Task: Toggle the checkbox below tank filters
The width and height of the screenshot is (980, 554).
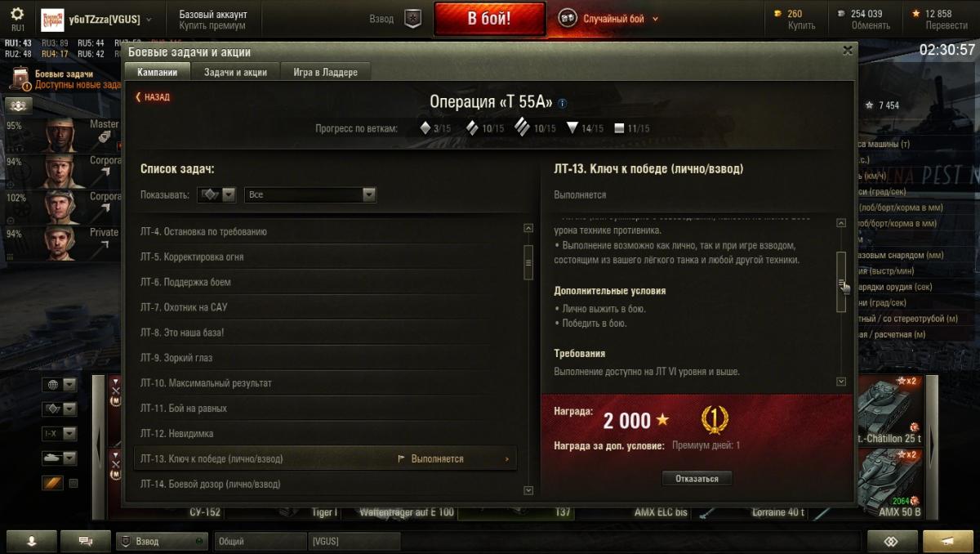Action: click(x=73, y=484)
